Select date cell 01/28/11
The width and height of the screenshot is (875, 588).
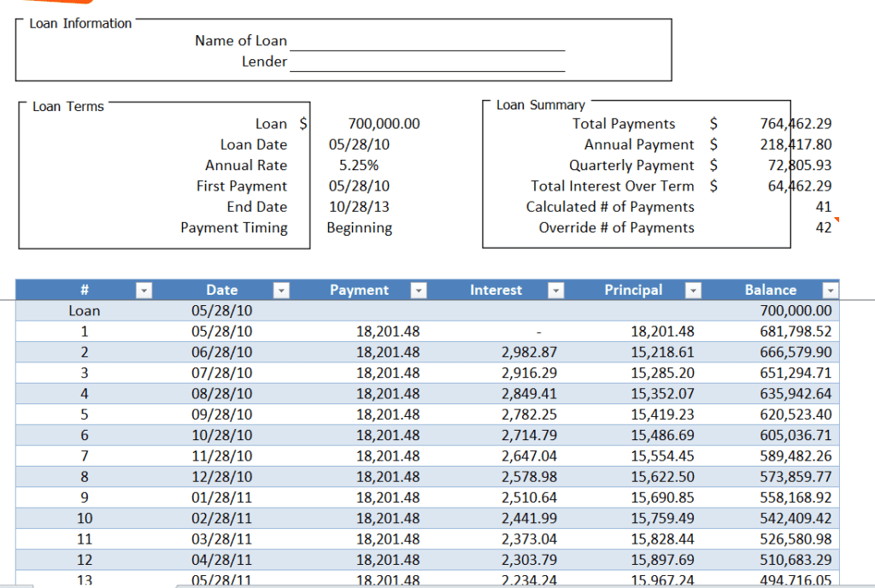(x=221, y=497)
